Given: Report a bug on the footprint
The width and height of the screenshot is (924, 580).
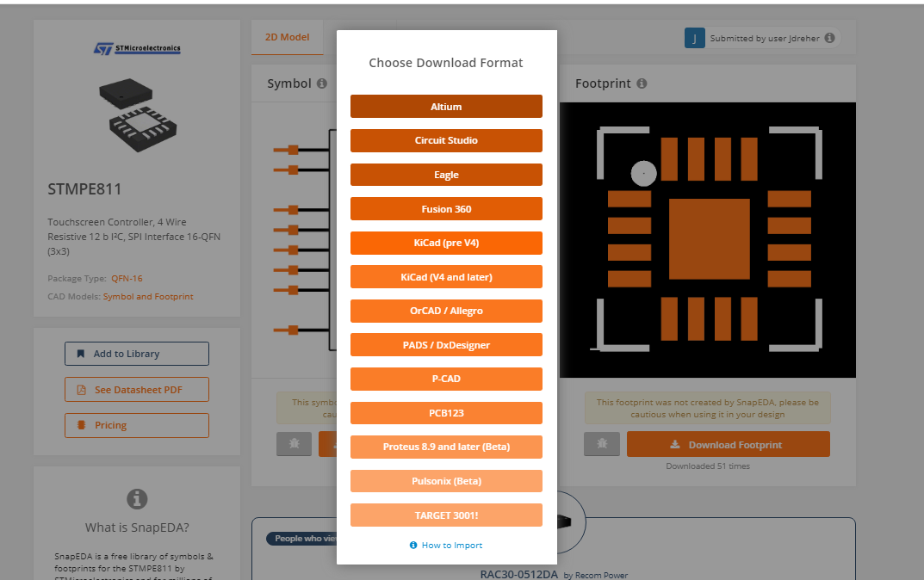Looking at the screenshot, I should tap(602, 444).
